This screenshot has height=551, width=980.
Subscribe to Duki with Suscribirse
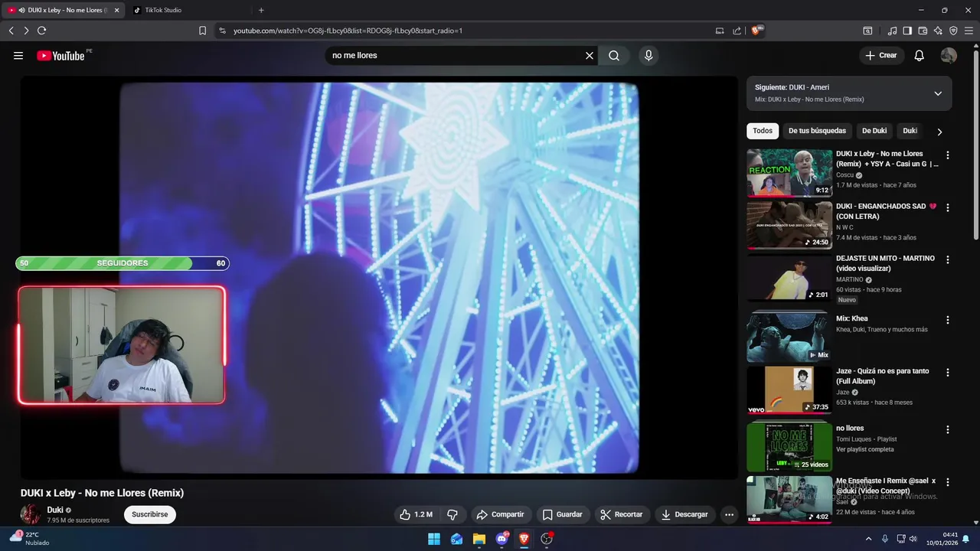pyautogui.click(x=150, y=514)
